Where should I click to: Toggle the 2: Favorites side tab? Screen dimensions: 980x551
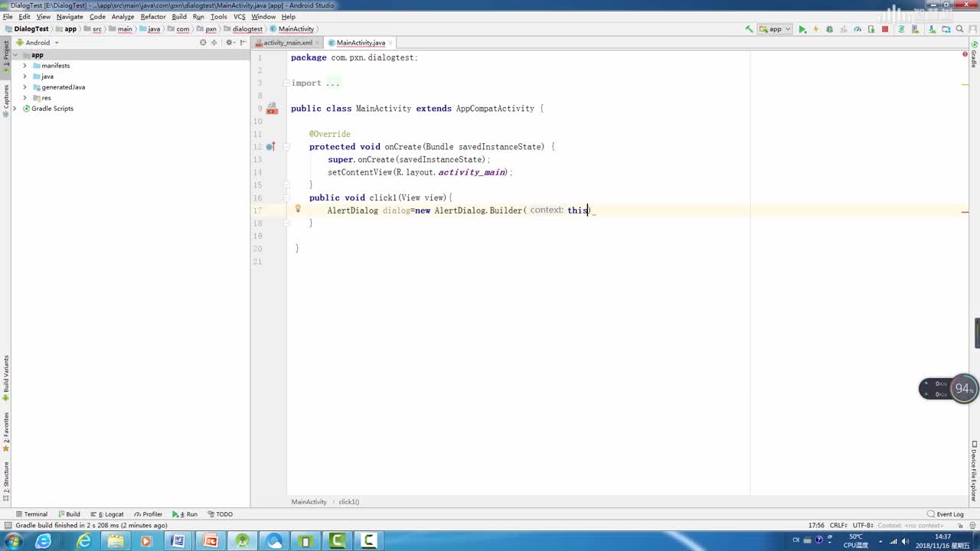(5, 432)
